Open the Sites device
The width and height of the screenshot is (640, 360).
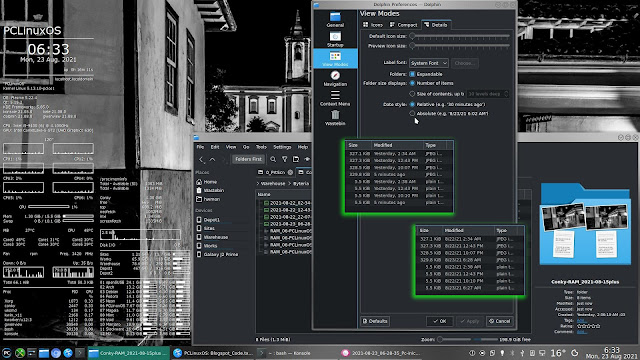205,228
